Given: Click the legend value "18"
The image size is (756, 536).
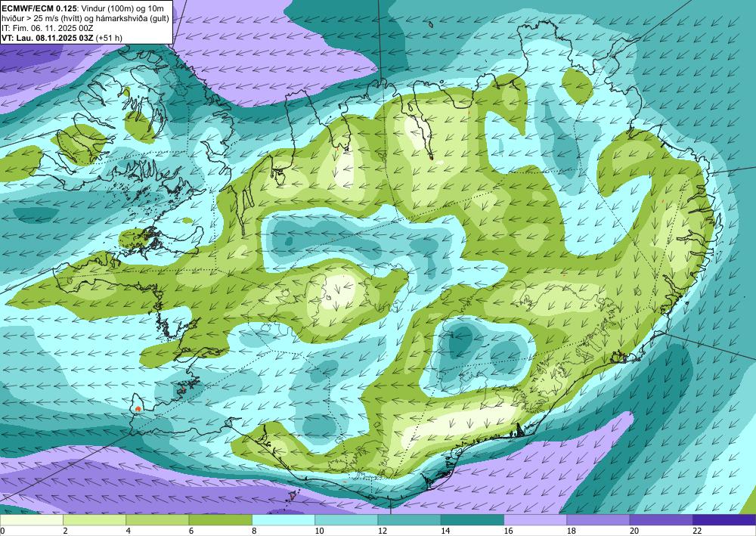Looking at the screenshot, I should 572,531.
